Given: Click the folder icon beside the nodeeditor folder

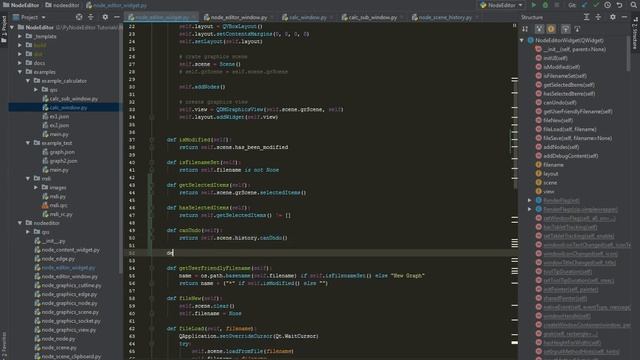Looking at the screenshot, I should point(29,223).
